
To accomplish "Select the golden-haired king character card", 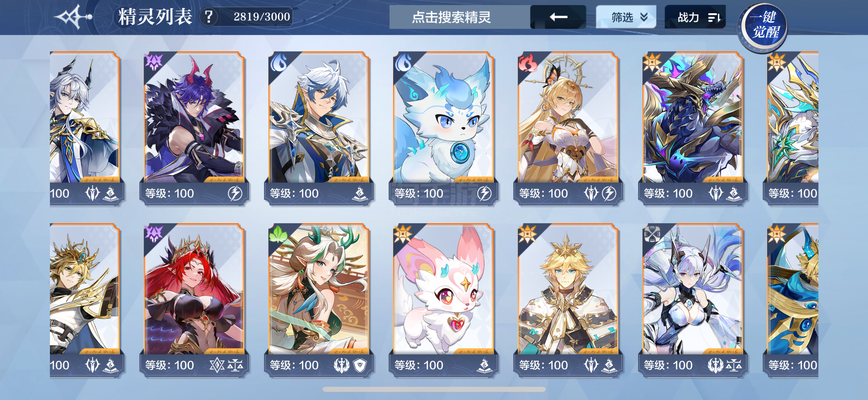I will pos(568,300).
